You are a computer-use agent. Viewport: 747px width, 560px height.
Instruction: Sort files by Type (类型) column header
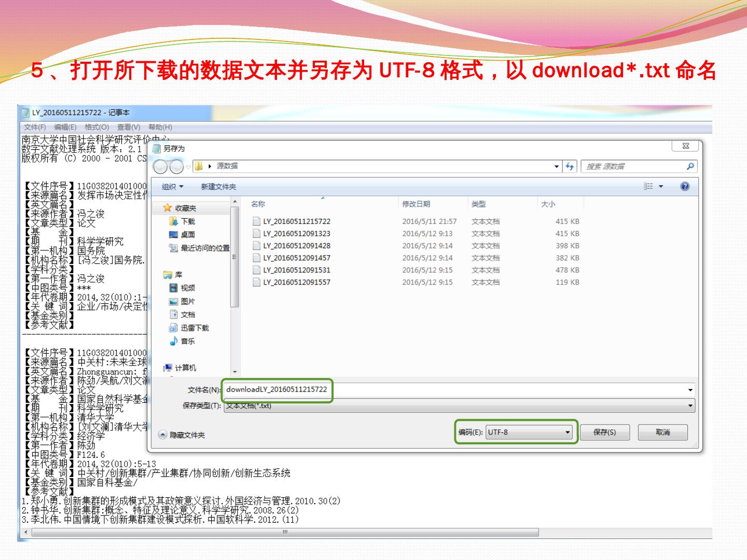502,204
